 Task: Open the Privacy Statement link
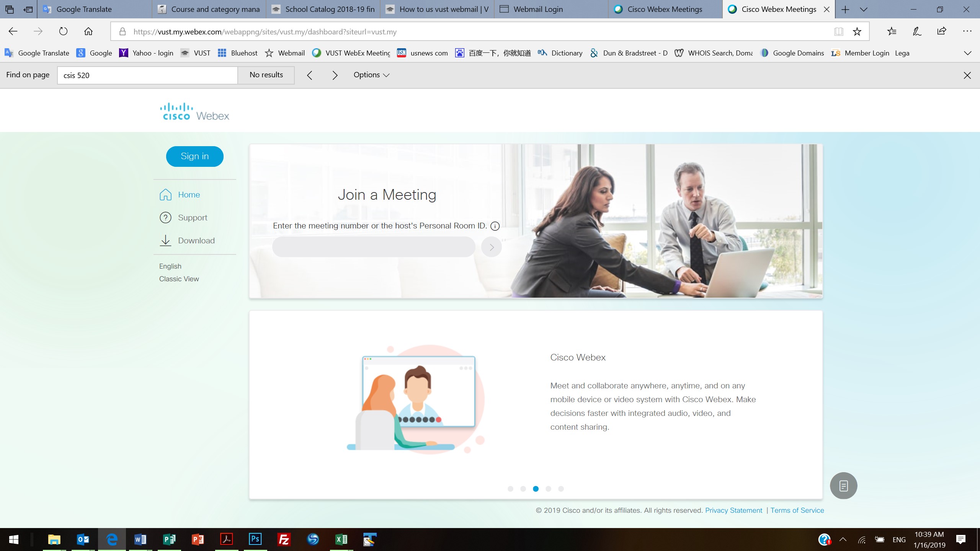pos(733,510)
